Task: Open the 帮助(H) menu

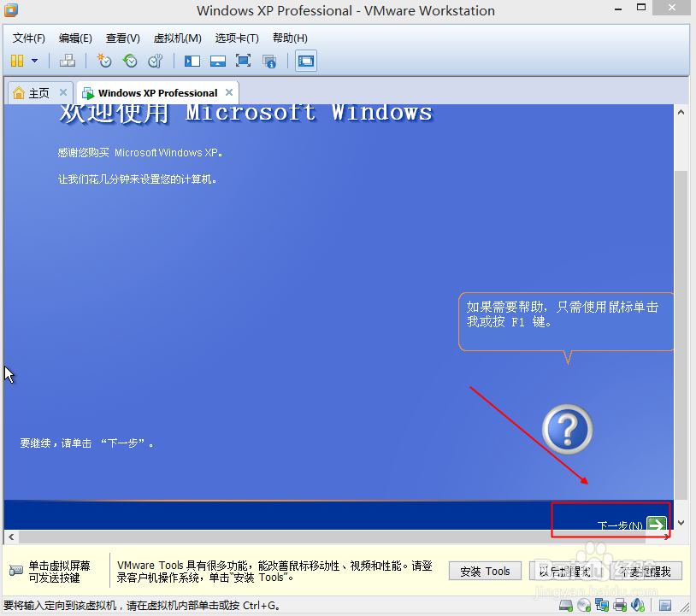Action: tap(290, 38)
